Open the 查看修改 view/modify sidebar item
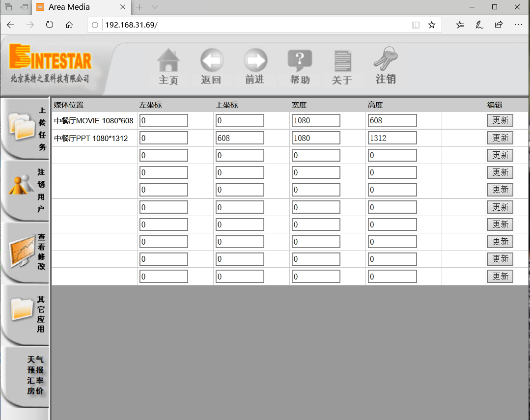This screenshot has height=420, width=530. point(26,252)
